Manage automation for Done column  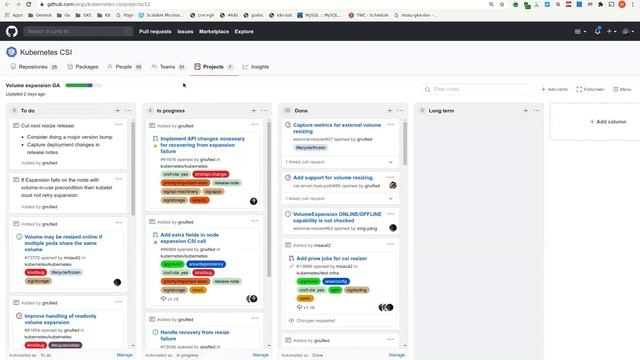coord(396,355)
